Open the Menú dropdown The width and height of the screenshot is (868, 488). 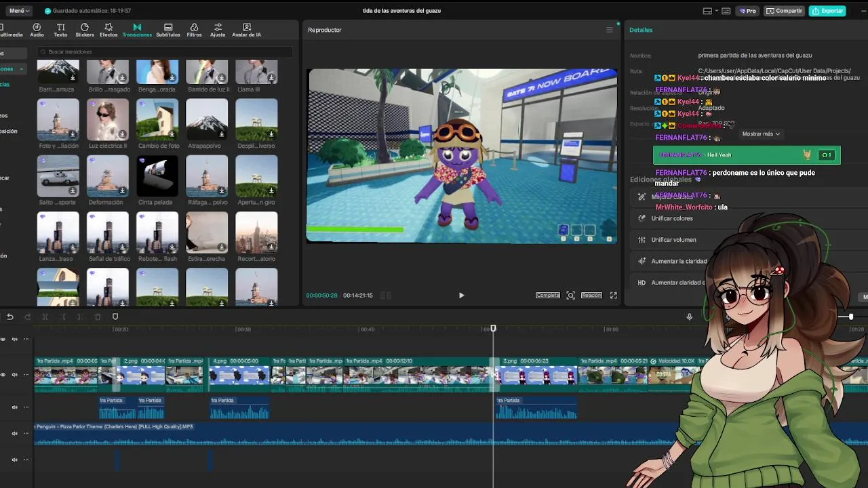(x=18, y=11)
